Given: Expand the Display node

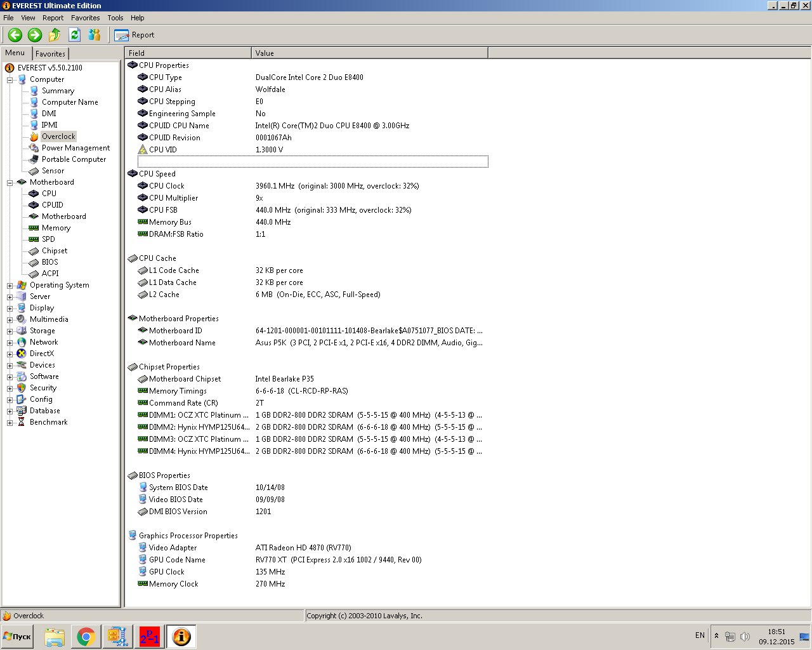Looking at the screenshot, I should 10,308.
